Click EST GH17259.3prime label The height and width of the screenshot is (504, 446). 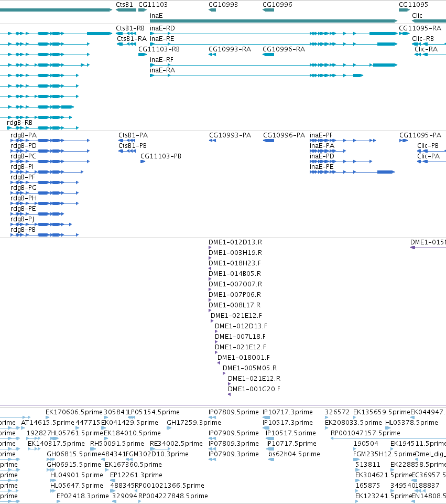click(x=193, y=423)
